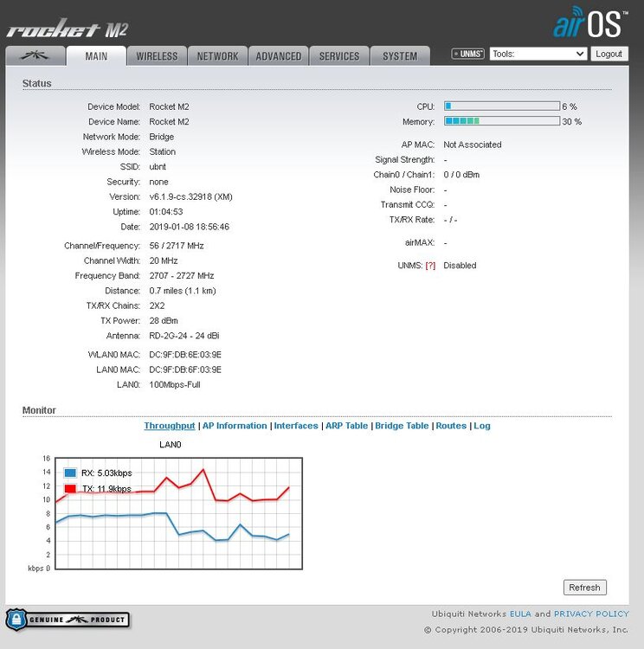Screen dimensions: 644x649
Task: View the ARP Table link
Action: [x=346, y=426]
